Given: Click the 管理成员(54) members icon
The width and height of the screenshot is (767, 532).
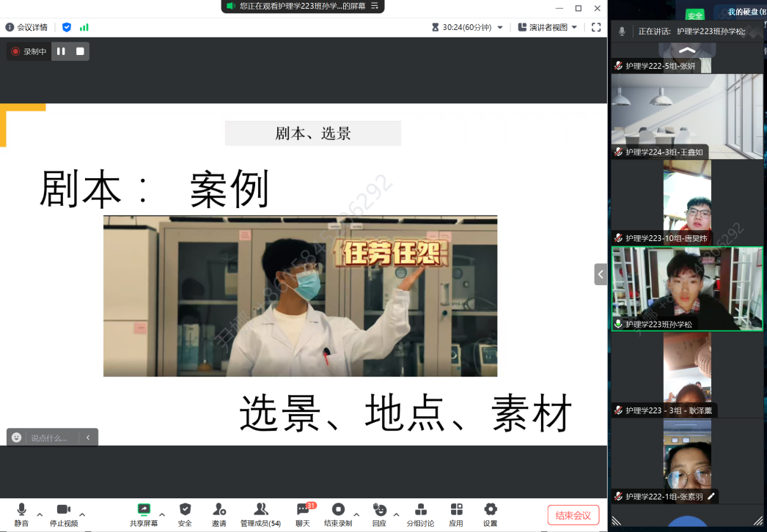Looking at the screenshot, I should 260,510.
